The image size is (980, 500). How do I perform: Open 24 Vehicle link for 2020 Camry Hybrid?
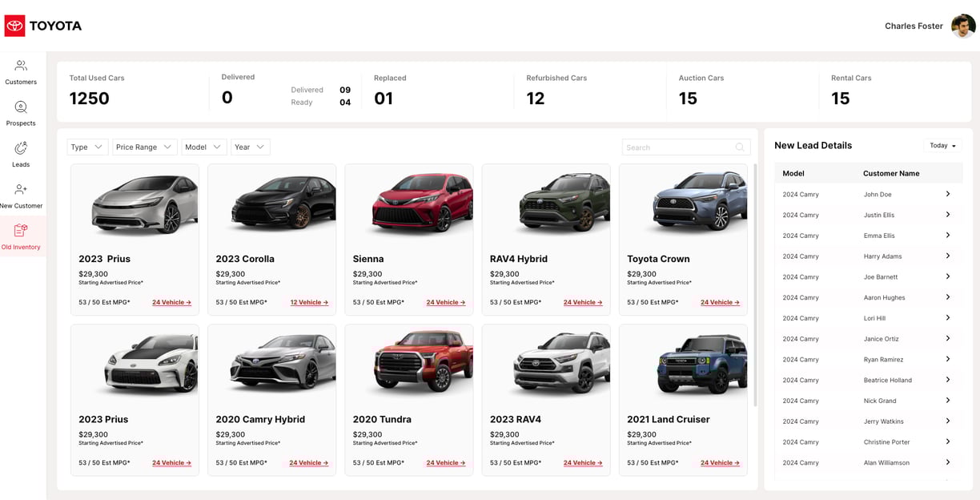(x=309, y=463)
